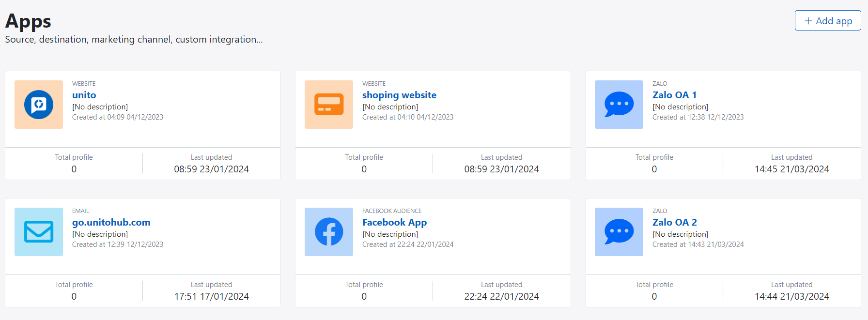Open the go.unitohub.com email app link
The width and height of the screenshot is (868, 320).
(111, 222)
